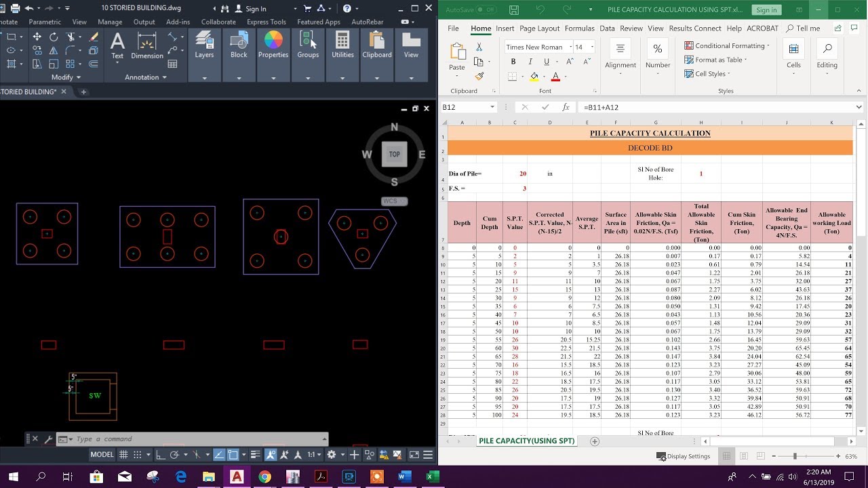Image resolution: width=868 pixels, height=488 pixels.
Task: Select the Erase tool in AutoCAD Modify panel
Action: point(94,37)
